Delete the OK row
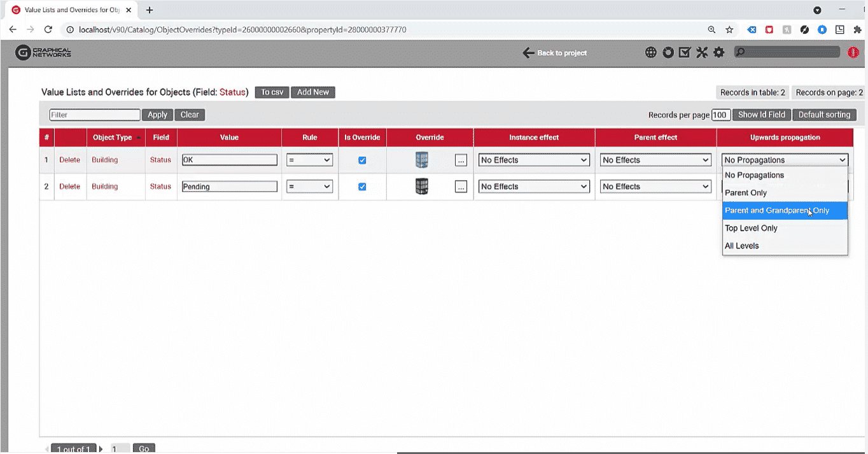Viewport: 868px width, 454px height. click(x=70, y=160)
